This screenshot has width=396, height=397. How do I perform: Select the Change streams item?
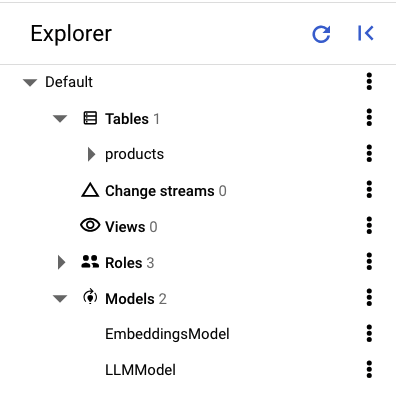[160, 191]
